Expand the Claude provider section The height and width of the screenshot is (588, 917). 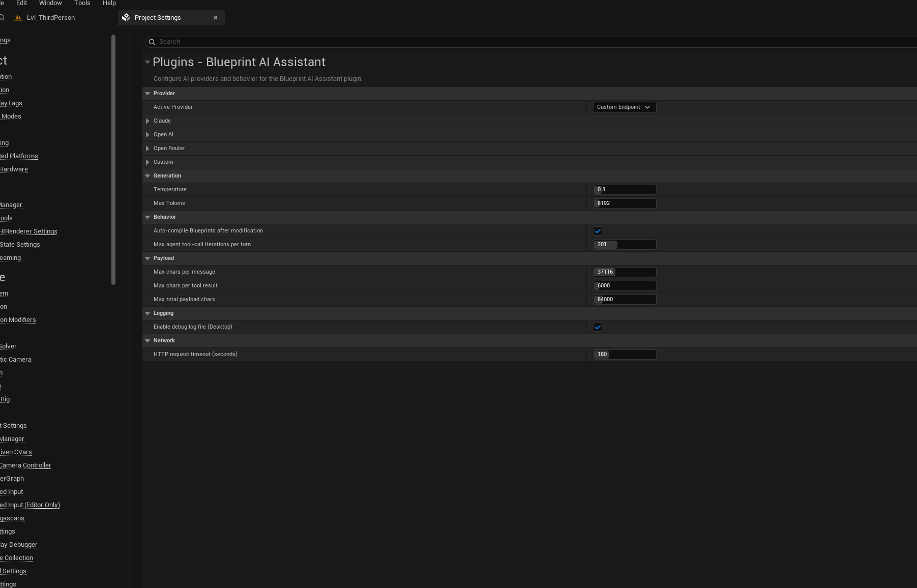(x=147, y=121)
